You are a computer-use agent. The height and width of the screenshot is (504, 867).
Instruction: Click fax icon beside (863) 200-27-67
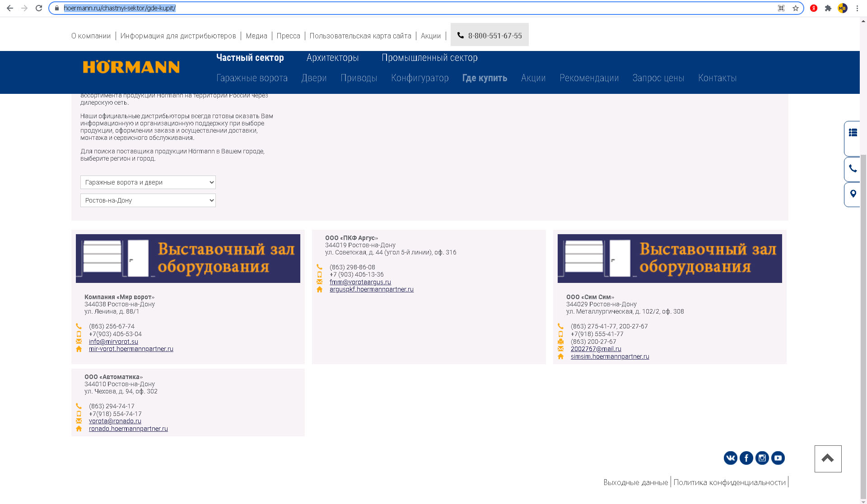click(x=560, y=342)
